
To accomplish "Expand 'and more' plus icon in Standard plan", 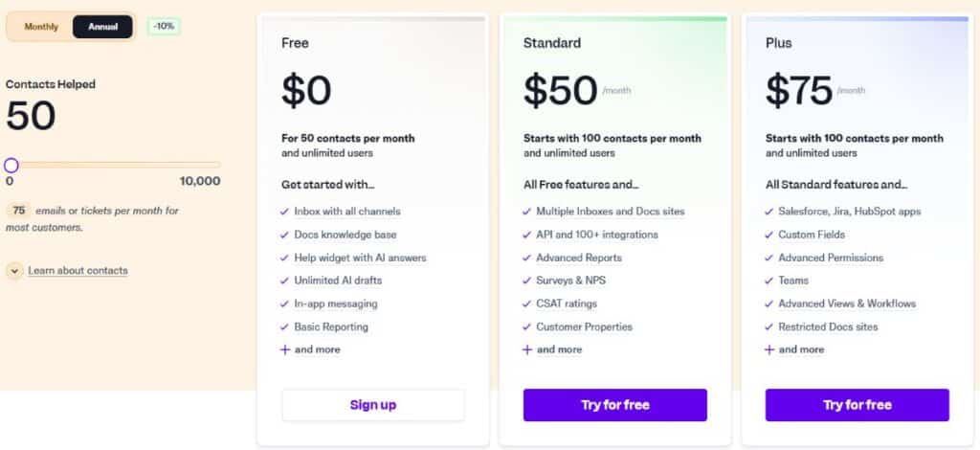I will [x=527, y=349].
